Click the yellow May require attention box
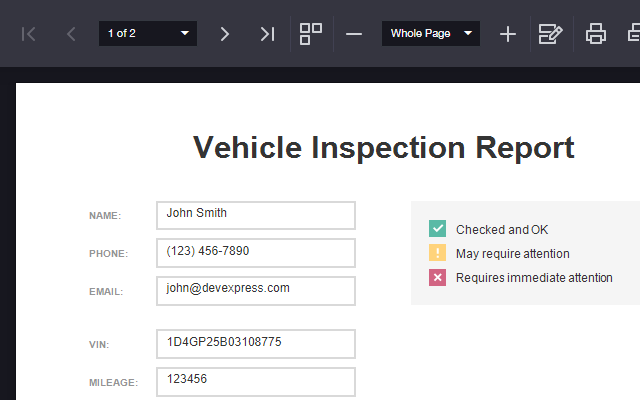Screen dimensions: 640x400 point(437,253)
